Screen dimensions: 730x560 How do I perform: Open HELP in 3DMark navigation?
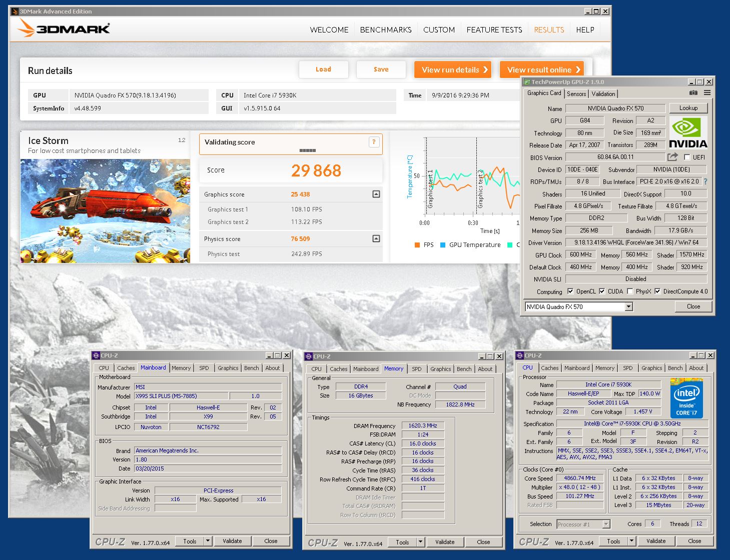pos(585,30)
